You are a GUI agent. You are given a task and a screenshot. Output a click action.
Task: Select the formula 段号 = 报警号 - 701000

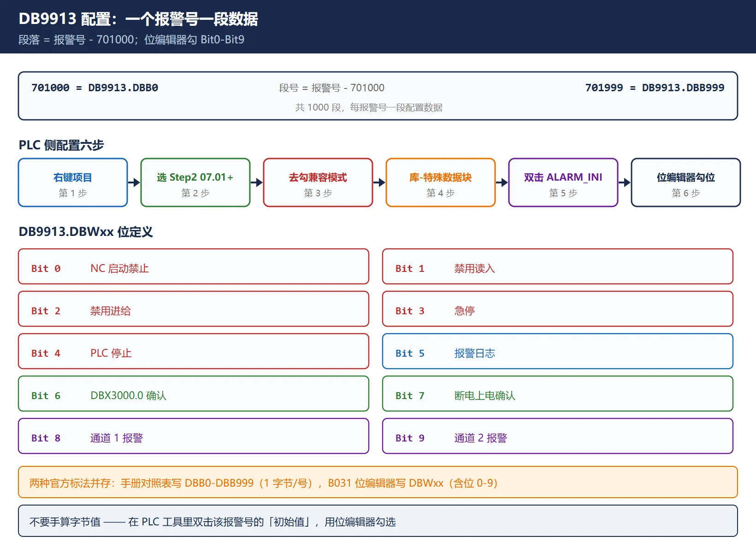point(331,88)
